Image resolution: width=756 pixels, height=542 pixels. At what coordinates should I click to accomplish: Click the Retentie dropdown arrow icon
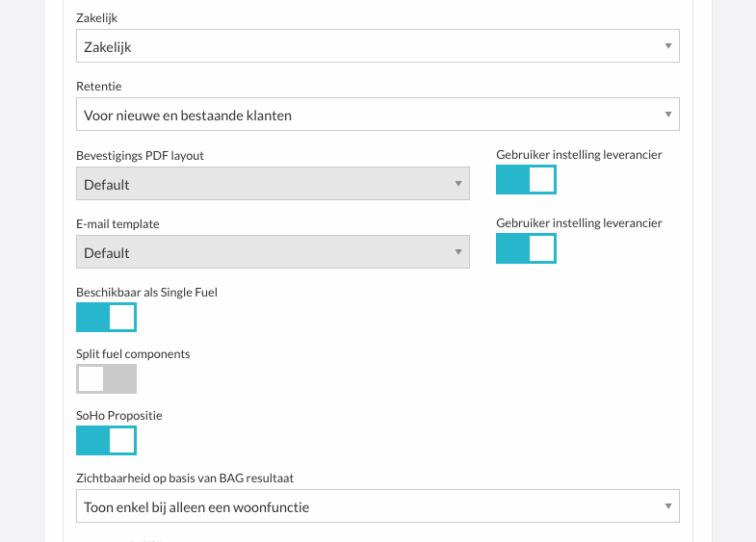(x=668, y=115)
